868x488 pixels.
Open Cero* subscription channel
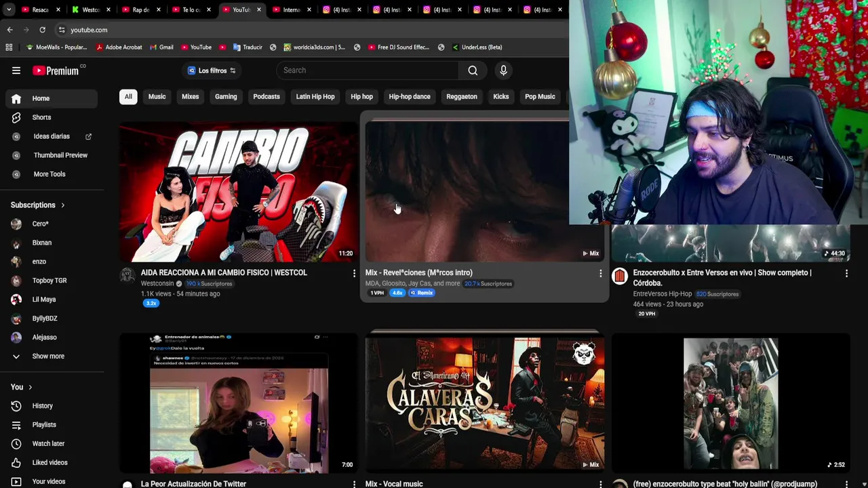pyautogui.click(x=52, y=224)
